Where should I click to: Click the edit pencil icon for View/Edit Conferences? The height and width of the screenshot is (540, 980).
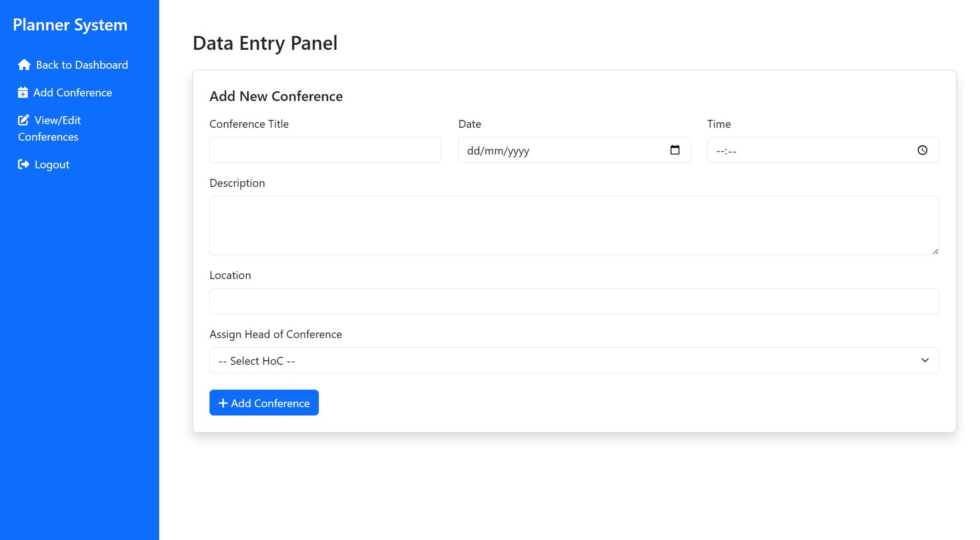pyautogui.click(x=24, y=120)
